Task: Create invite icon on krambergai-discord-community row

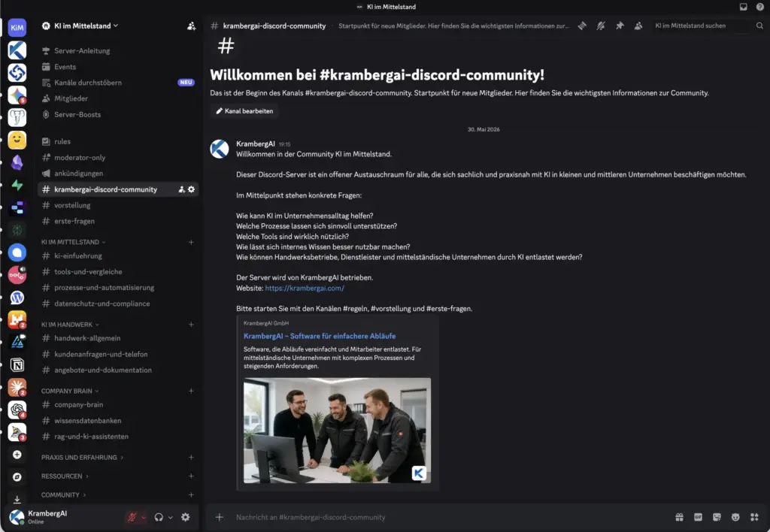Action: tap(182, 189)
